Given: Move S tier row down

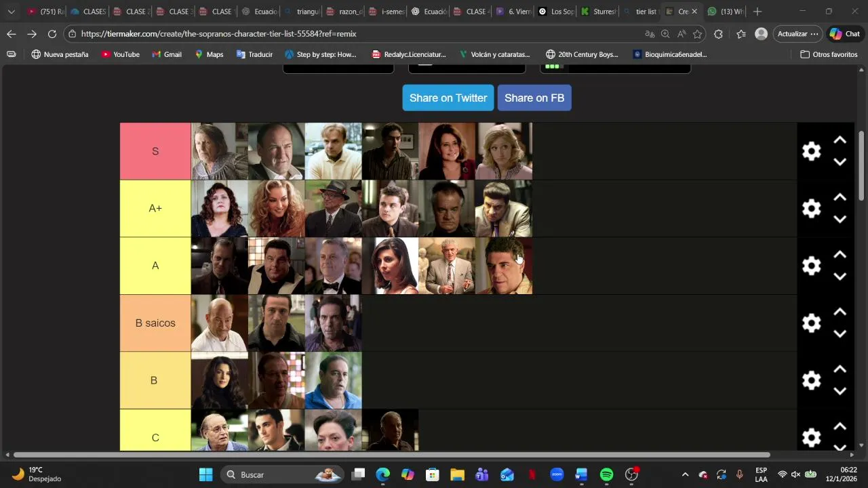Looking at the screenshot, I should click(840, 162).
